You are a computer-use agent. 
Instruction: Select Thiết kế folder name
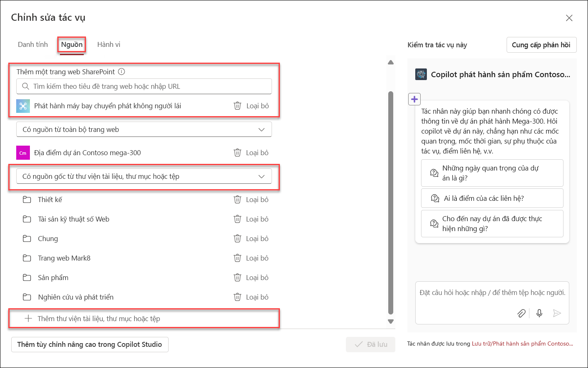click(50, 200)
